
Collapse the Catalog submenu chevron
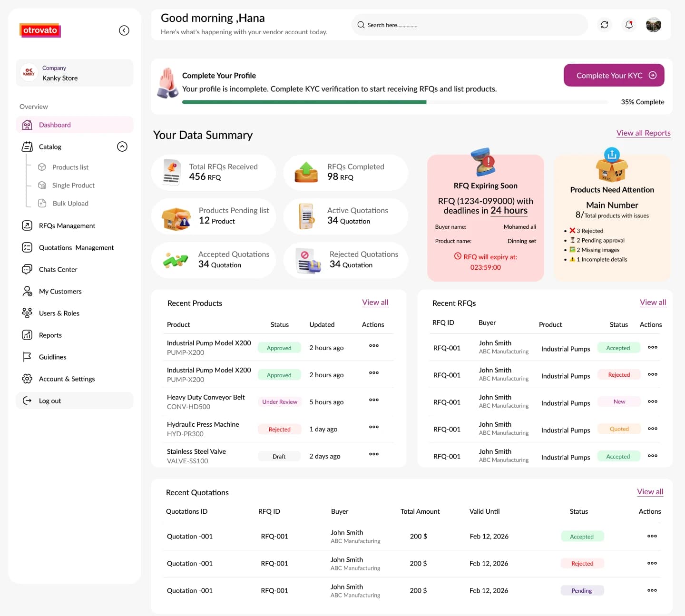point(122,147)
